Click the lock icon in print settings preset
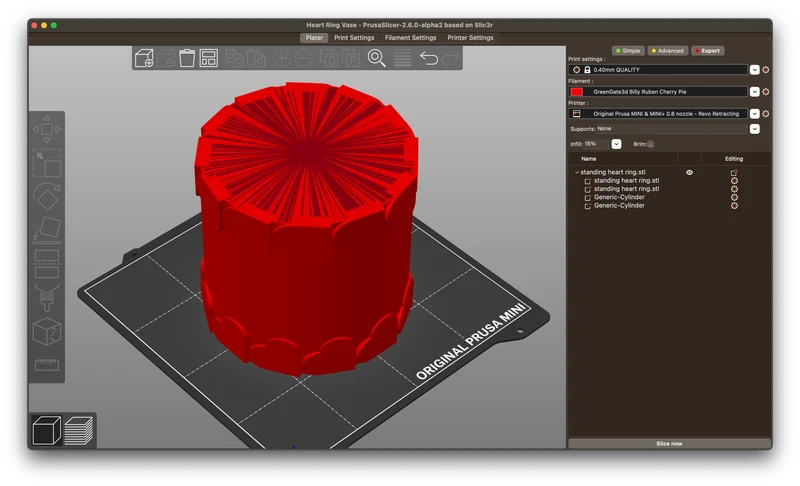800x486 pixels. (587, 69)
